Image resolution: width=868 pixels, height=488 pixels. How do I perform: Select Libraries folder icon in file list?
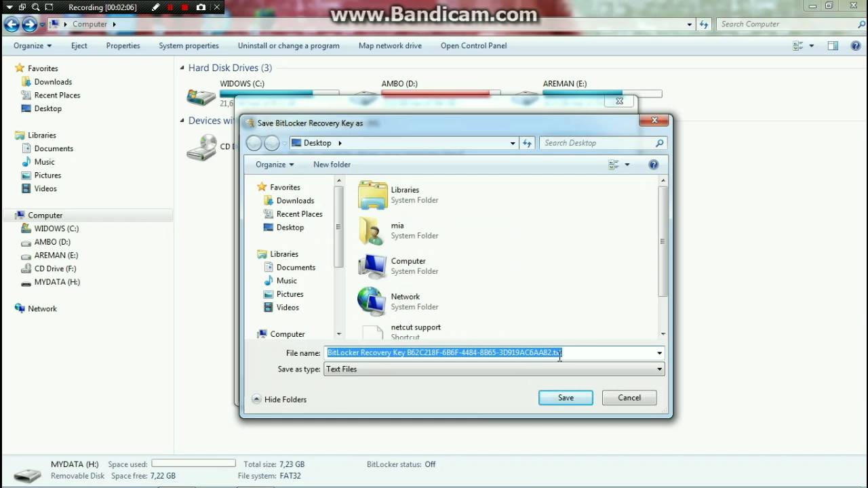[x=372, y=195]
